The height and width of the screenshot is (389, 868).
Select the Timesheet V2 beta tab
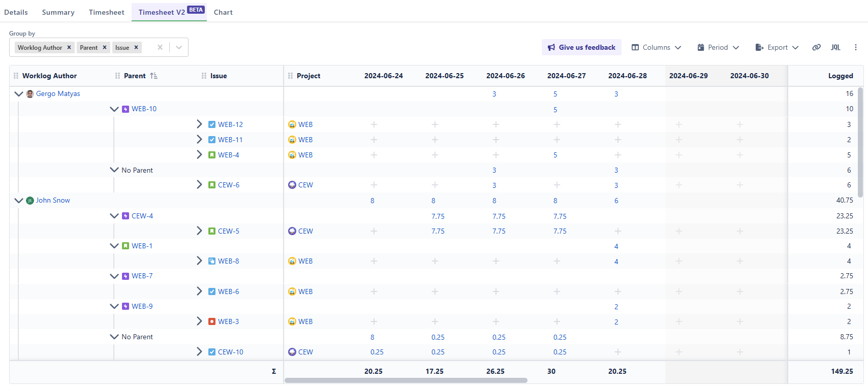point(169,12)
